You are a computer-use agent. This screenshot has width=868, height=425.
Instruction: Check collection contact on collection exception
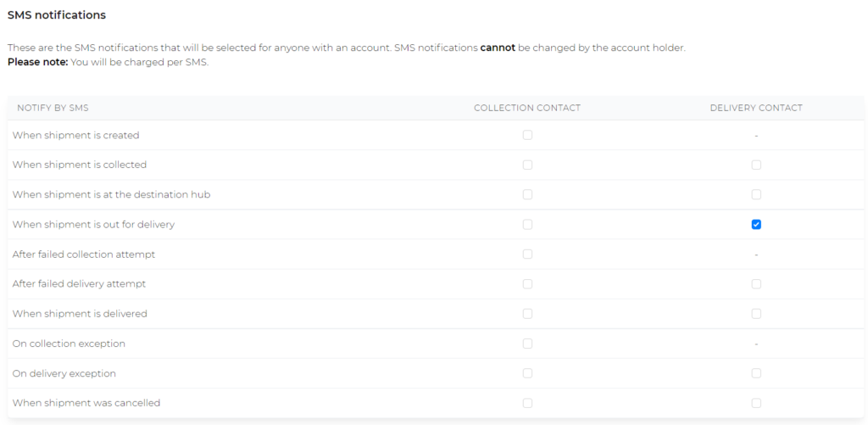click(x=527, y=344)
